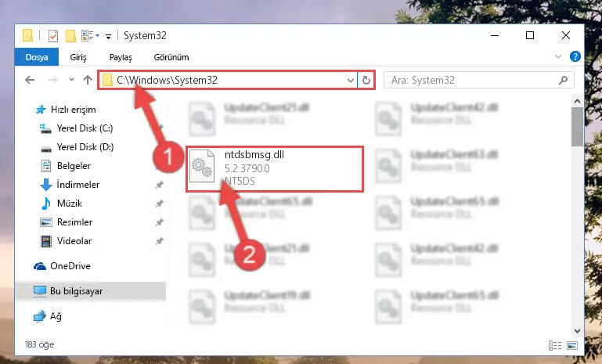
Task: Open the recent locations dropdown arrow
Action: point(71,80)
